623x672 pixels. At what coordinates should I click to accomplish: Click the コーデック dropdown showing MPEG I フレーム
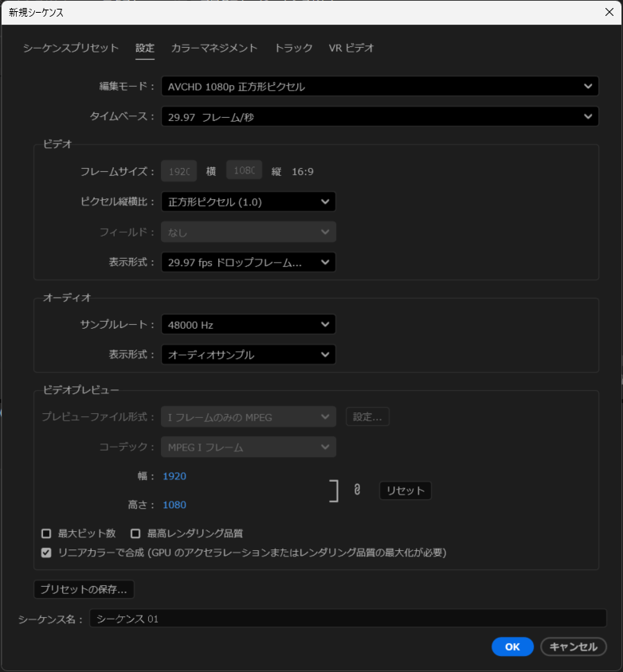(249, 447)
